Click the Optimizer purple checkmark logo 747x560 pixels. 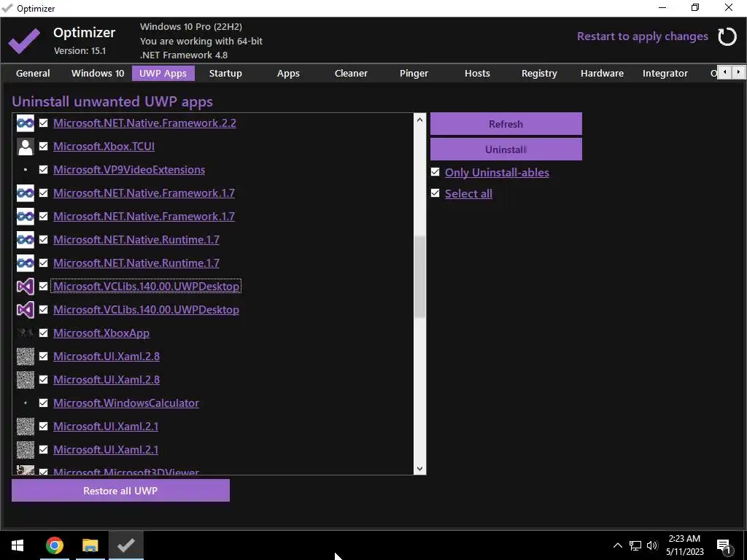(24, 41)
